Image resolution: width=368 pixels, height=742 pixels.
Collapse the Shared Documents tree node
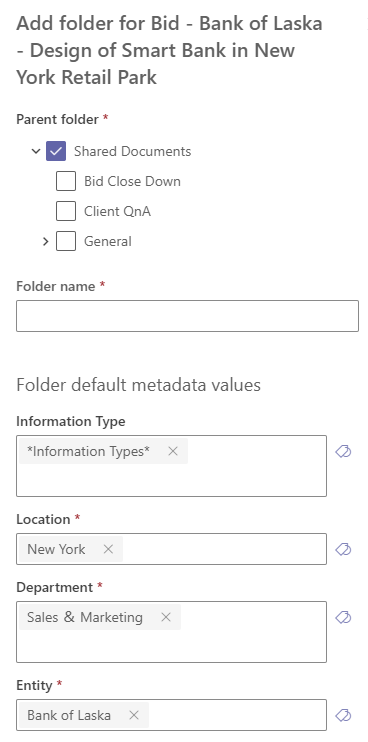coord(35,151)
